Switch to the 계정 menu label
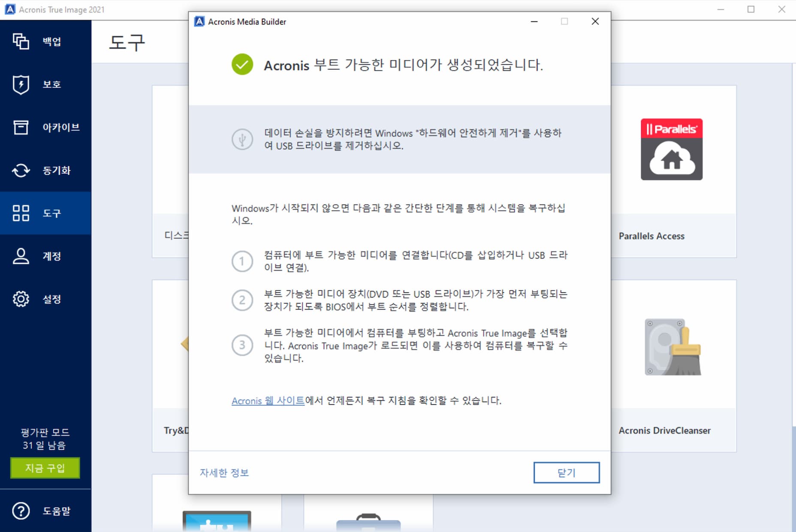This screenshot has height=532, width=796. (52, 256)
